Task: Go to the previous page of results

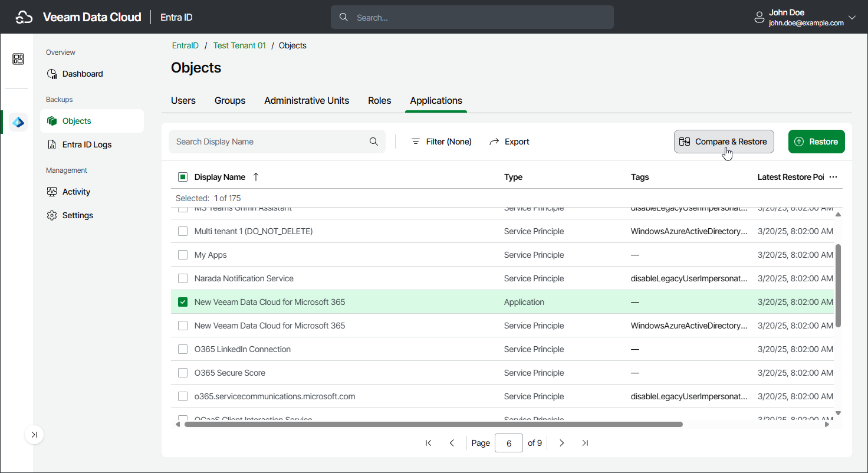Action: pos(452,443)
